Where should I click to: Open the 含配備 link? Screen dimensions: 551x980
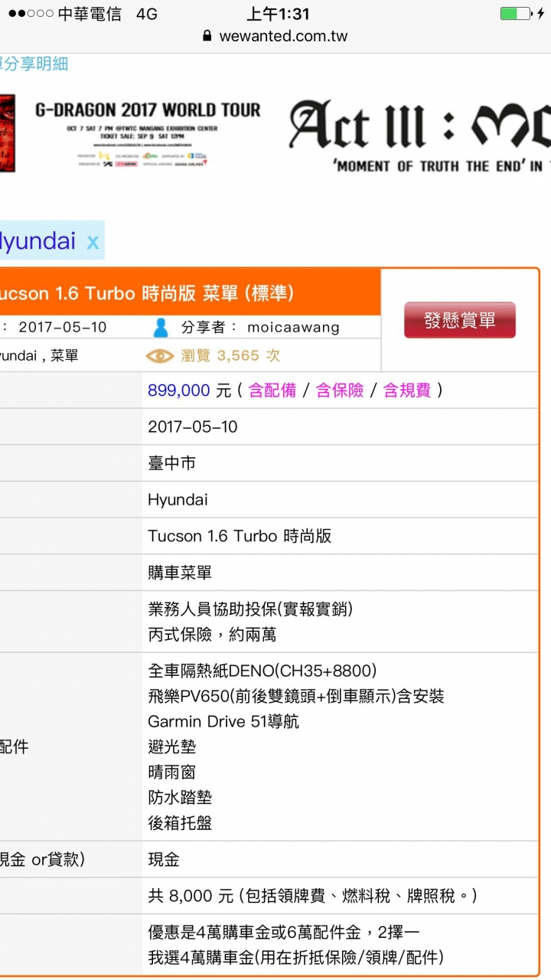tap(272, 390)
